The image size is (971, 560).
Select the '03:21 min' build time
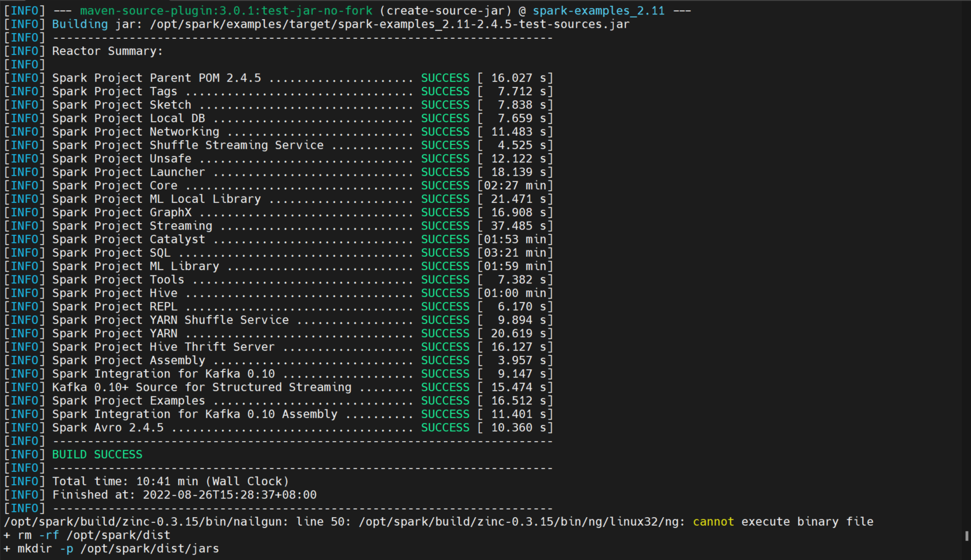point(515,253)
